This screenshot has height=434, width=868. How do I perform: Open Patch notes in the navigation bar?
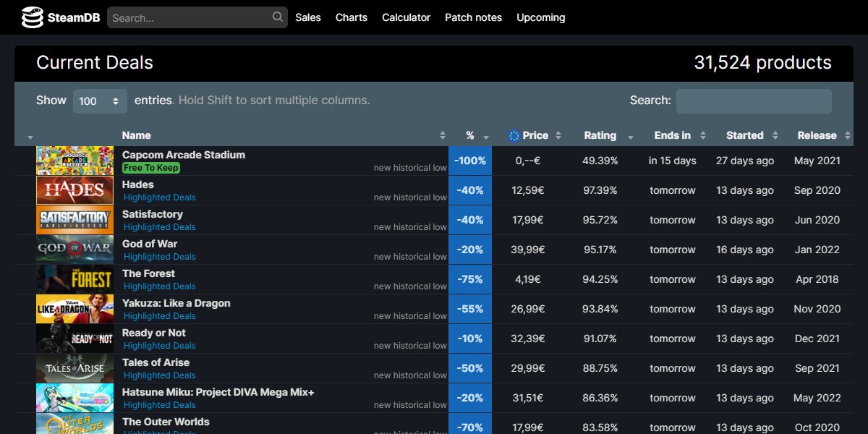coord(473,17)
